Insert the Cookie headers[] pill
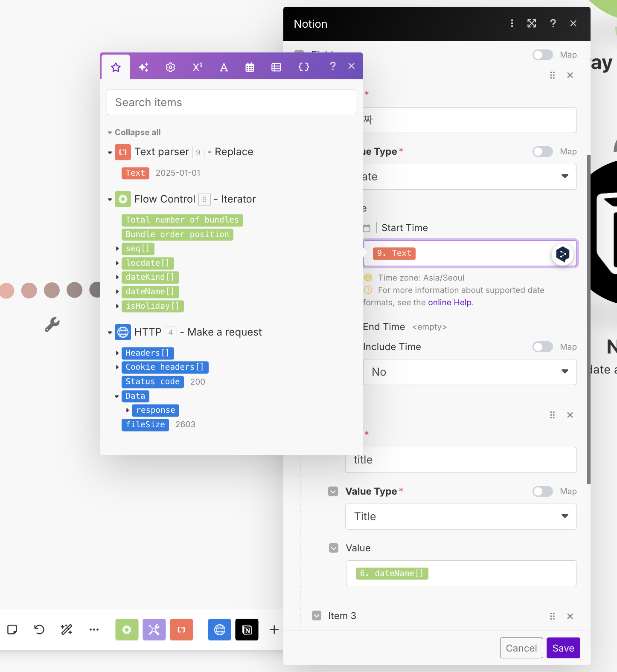Viewport: 617px width, 672px height. click(165, 367)
